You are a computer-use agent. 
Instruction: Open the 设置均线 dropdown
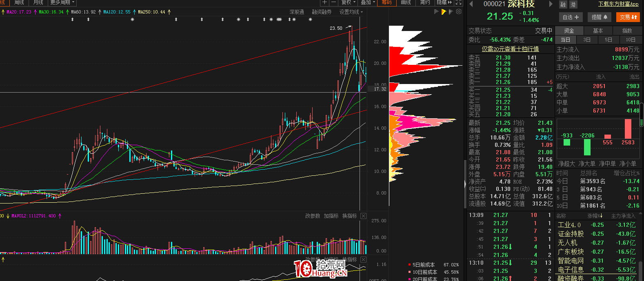[351, 12]
